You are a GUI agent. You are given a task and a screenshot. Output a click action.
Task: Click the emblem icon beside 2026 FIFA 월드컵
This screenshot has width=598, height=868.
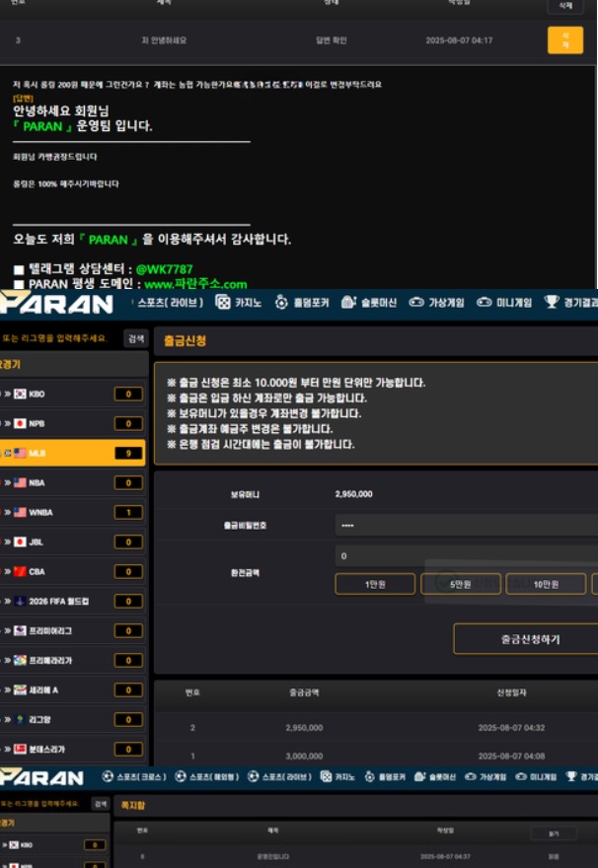(20, 601)
